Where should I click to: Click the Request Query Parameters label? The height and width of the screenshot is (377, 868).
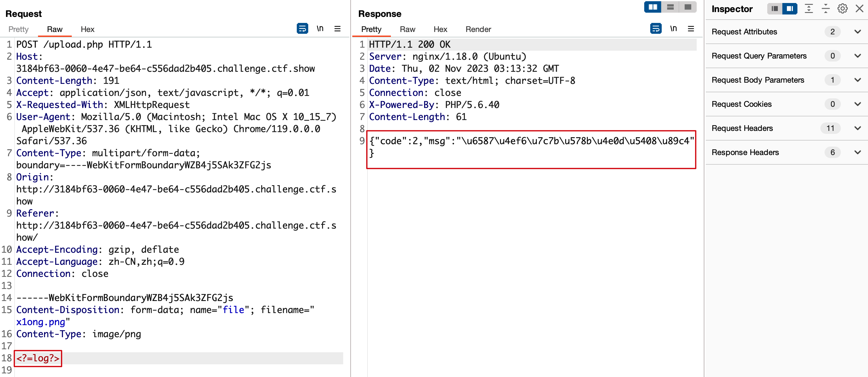coord(759,56)
